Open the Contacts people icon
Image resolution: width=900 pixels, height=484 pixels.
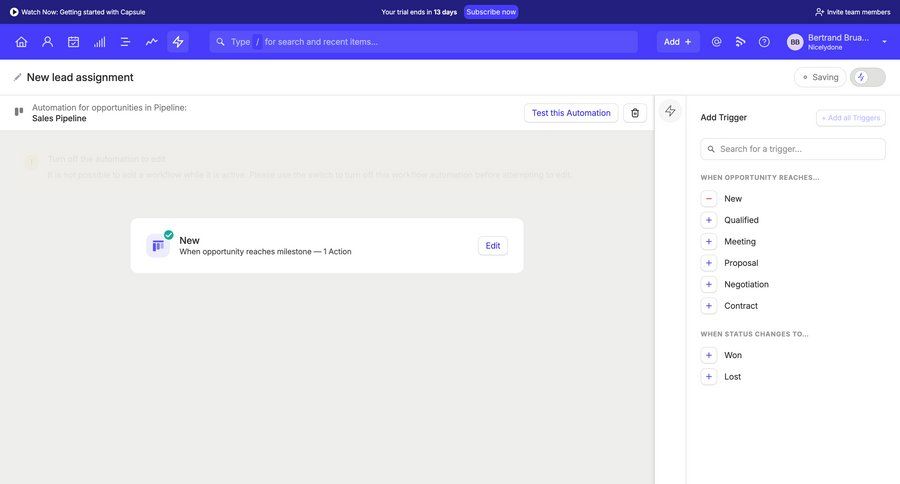(x=47, y=42)
